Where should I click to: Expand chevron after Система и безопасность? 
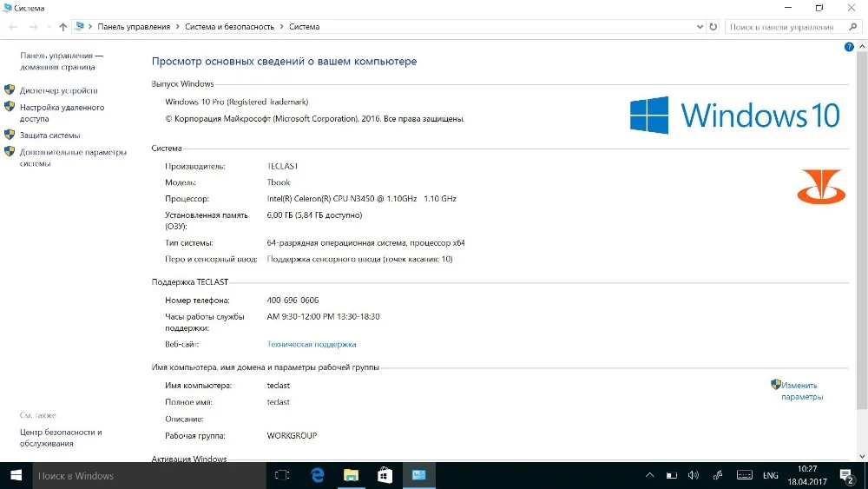(x=282, y=27)
